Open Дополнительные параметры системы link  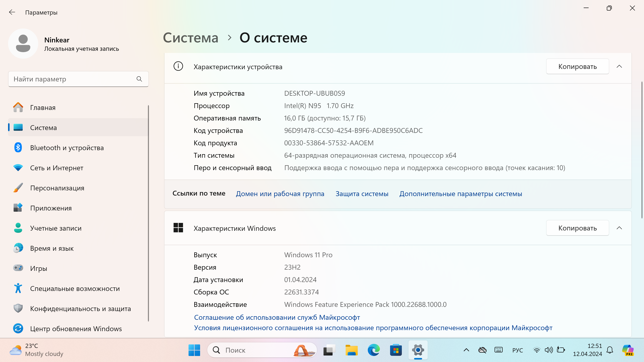(461, 194)
